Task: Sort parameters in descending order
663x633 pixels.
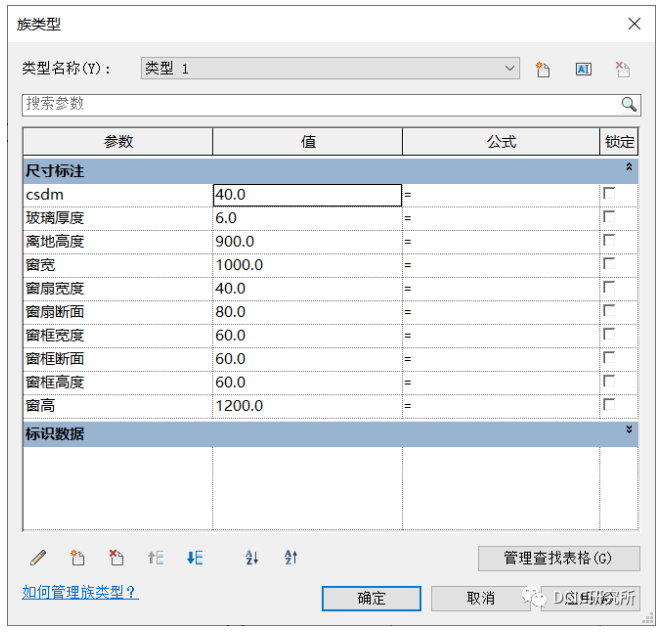Action: pos(291,557)
